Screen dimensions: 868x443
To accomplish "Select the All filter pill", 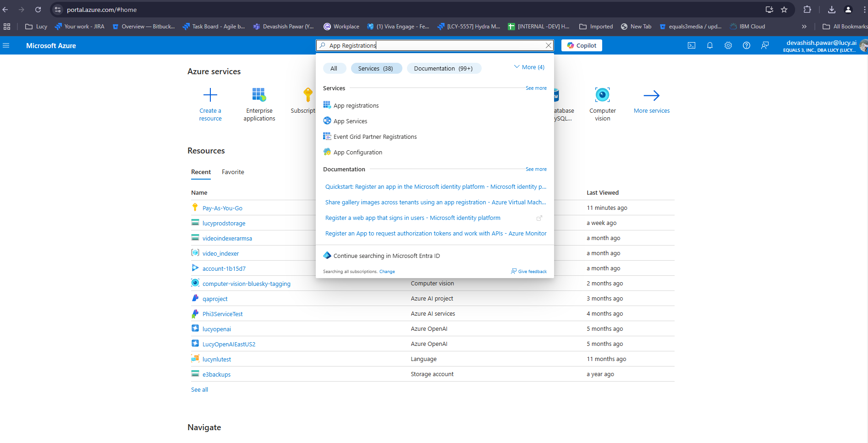I will coord(334,68).
